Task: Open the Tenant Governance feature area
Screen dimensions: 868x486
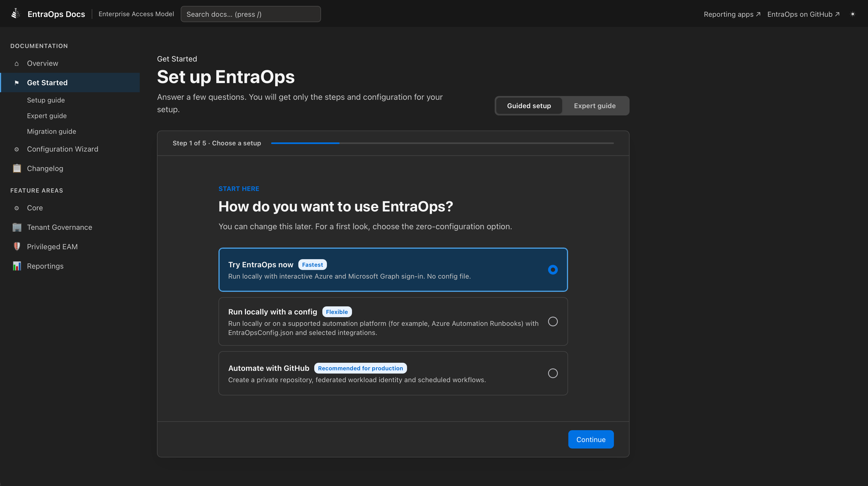Action: pos(70,227)
